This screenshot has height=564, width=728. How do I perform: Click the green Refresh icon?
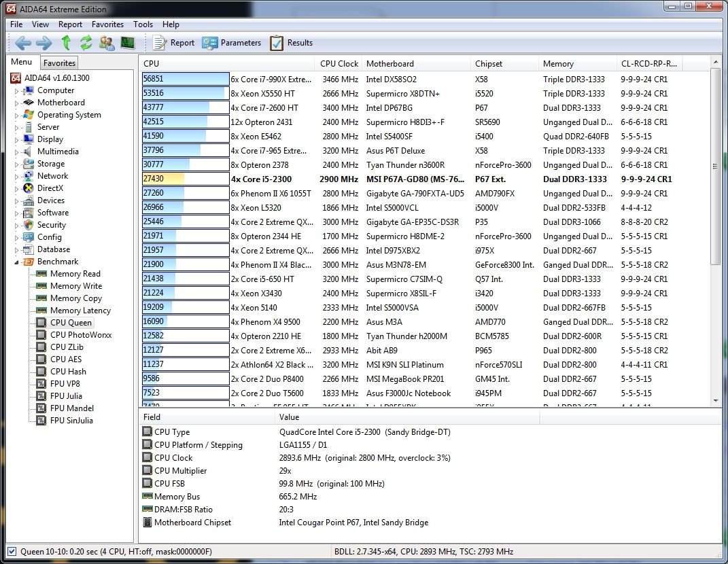click(x=86, y=43)
